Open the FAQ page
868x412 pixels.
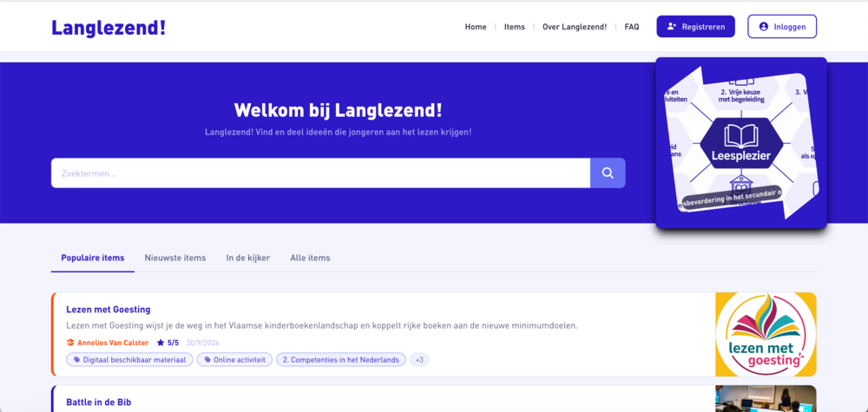tap(632, 27)
